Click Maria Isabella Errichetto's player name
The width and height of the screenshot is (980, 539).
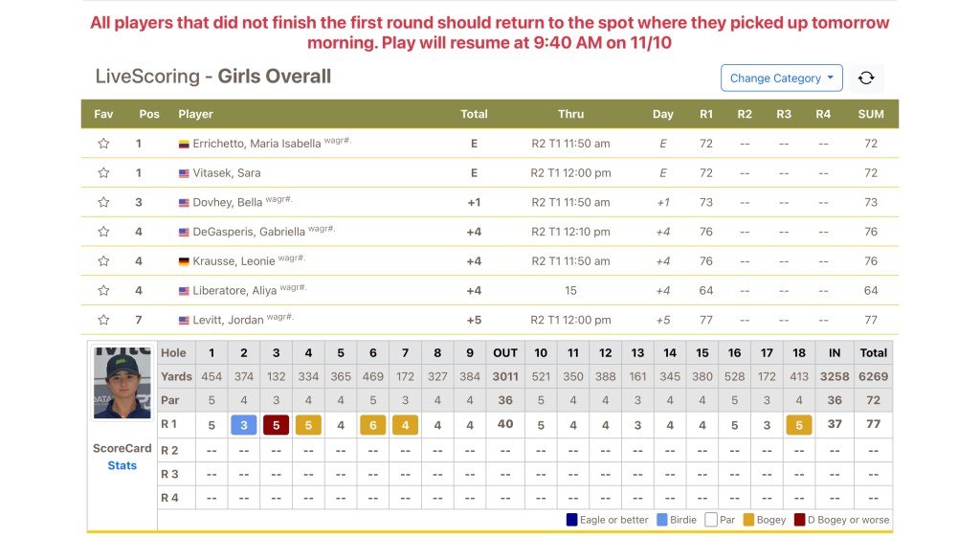(256, 144)
